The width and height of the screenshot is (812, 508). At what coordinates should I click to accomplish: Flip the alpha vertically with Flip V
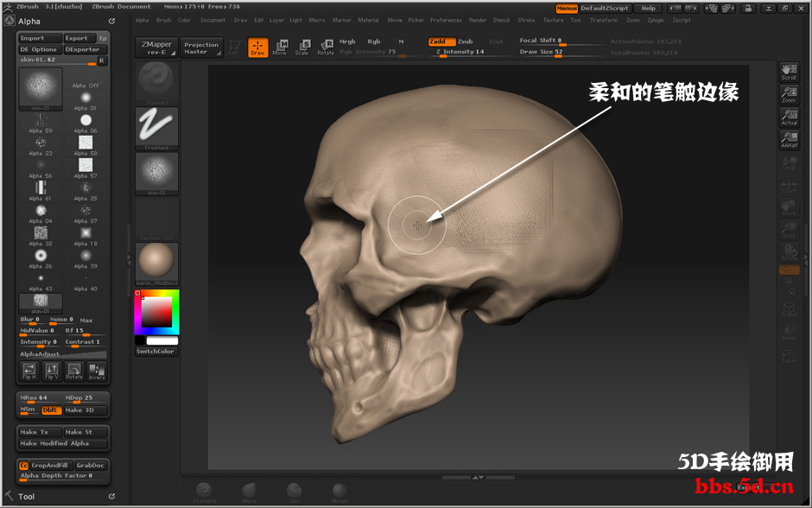[52, 371]
